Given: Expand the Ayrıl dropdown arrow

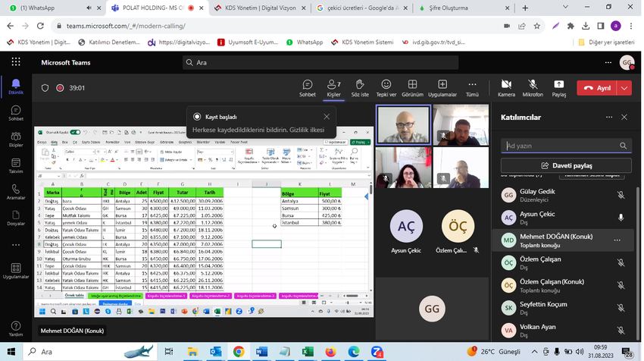Looking at the screenshot, I should click(x=624, y=88).
